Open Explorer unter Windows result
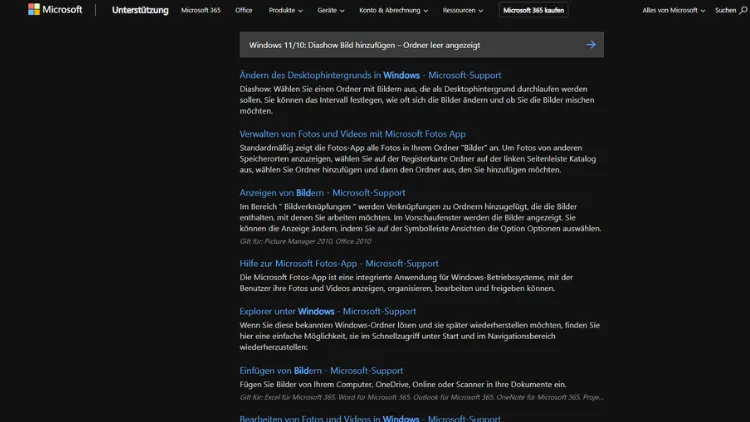The image size is (750, 422). click(328, 311)
